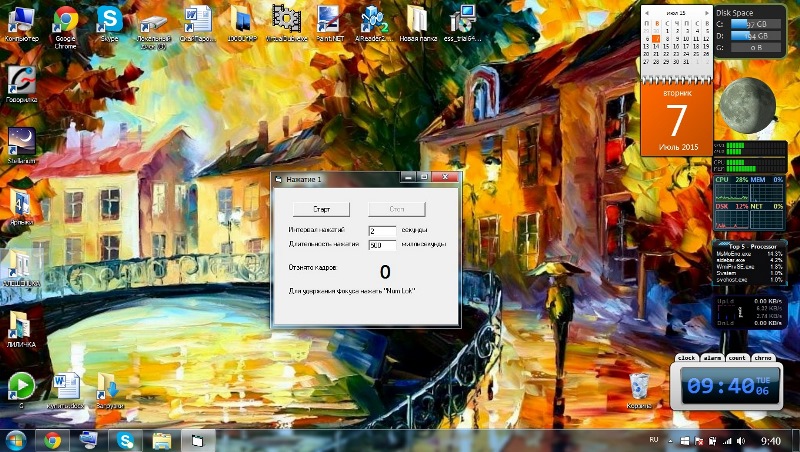Select the alarm tab on clock gadget
This screenshot has width=800, height=452.
712,357
